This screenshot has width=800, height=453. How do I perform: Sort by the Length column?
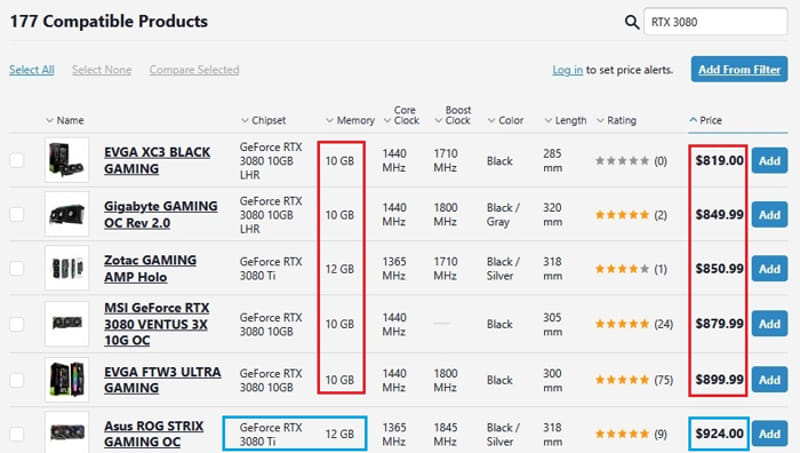point(565,120)
